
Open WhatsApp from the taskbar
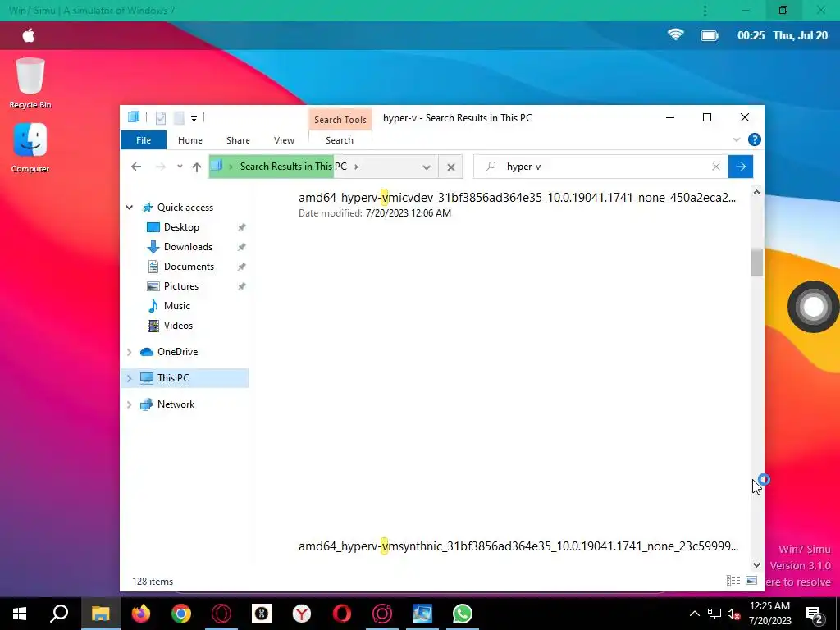[463, 614]
